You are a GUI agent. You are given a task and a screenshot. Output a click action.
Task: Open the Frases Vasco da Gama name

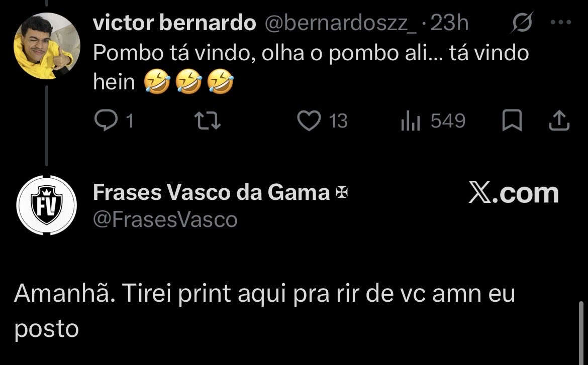211,192
